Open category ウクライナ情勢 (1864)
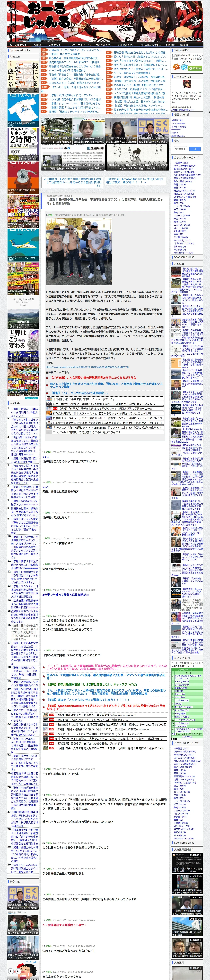The height and width of the screenshot is (980, 210). 185,166
